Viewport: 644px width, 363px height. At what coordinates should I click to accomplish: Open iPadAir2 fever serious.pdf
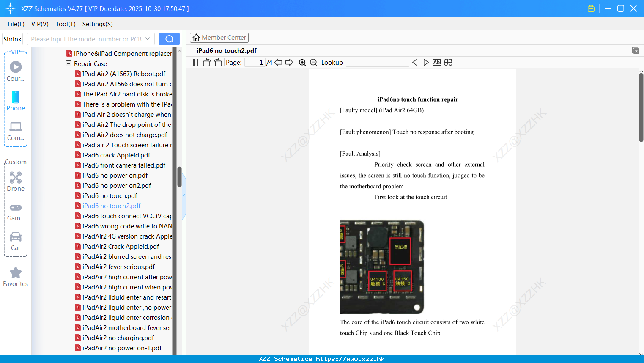click(x=115, y=267)
